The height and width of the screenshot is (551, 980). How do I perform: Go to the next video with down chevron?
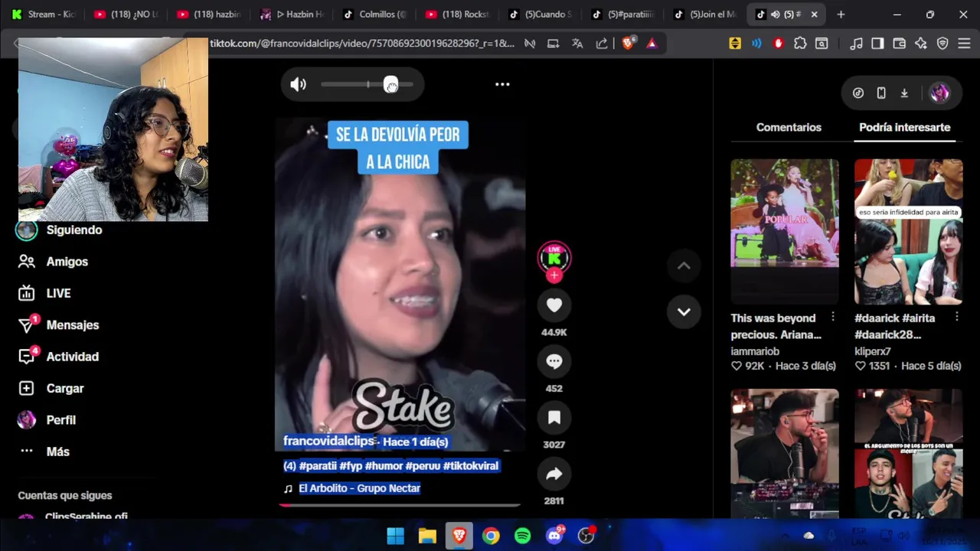pyautogui.click(x=684, y=311)
